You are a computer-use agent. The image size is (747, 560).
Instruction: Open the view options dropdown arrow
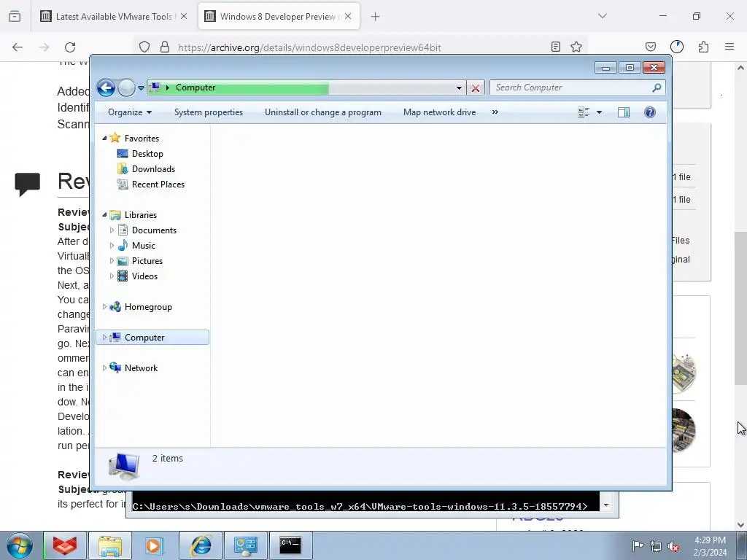600,112
